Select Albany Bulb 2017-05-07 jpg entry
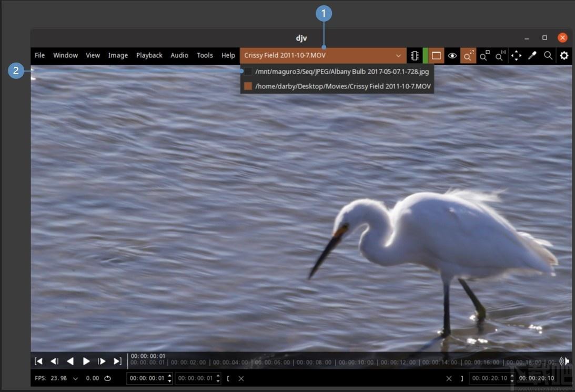The width and height of the screenshot is (575, 392). (337, 72)
